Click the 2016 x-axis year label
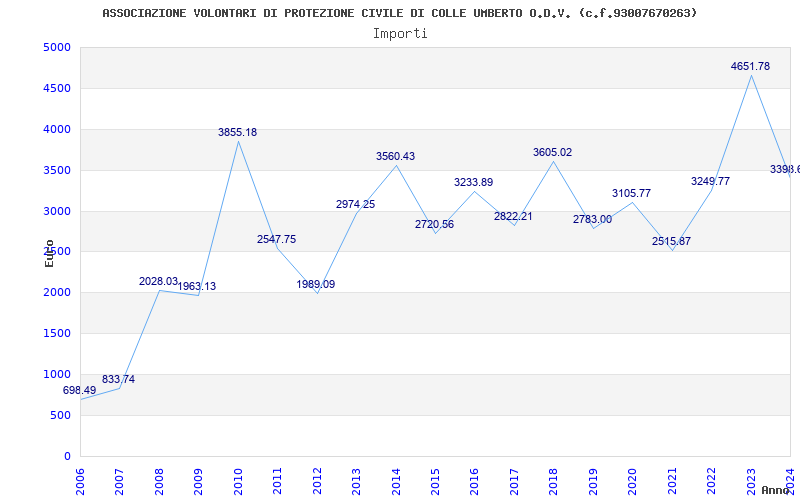Screen dimensions: 800x500 click(474, 482)
